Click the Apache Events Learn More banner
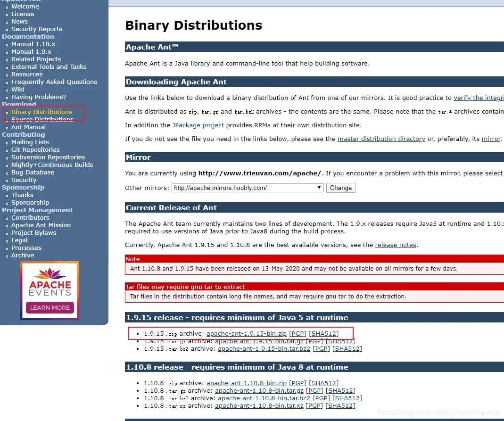This screenshot has width=504, height=421. [50, 290]
